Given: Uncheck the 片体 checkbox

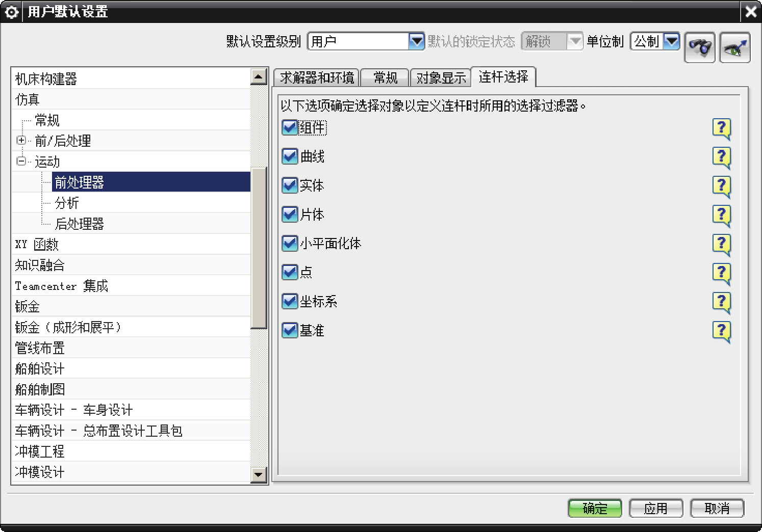Looking at the screenshot, I should pos(290,215).
